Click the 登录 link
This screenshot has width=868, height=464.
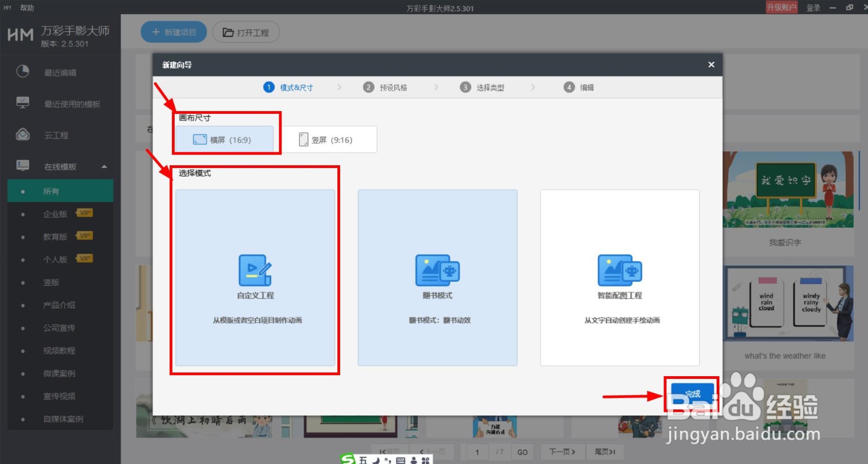tap(813, 8)
